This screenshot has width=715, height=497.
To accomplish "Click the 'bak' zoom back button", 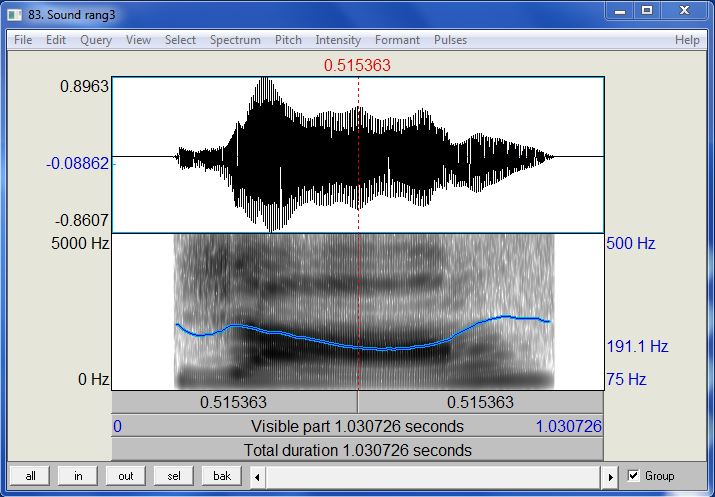I will (222, 476).
